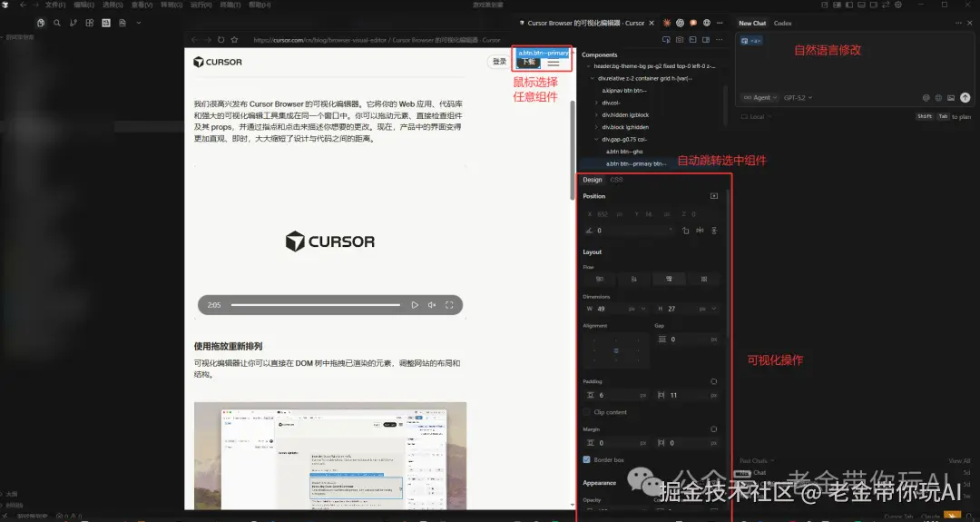980x522 pixels.
Task: Open the ChatGPT swirl icon in tab bar
Action: 680,23
